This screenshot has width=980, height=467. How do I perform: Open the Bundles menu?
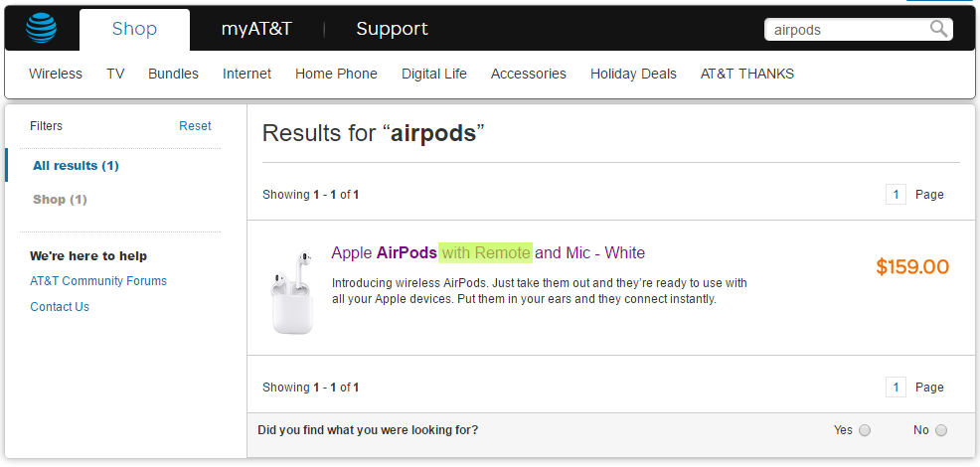coord(173,74)
